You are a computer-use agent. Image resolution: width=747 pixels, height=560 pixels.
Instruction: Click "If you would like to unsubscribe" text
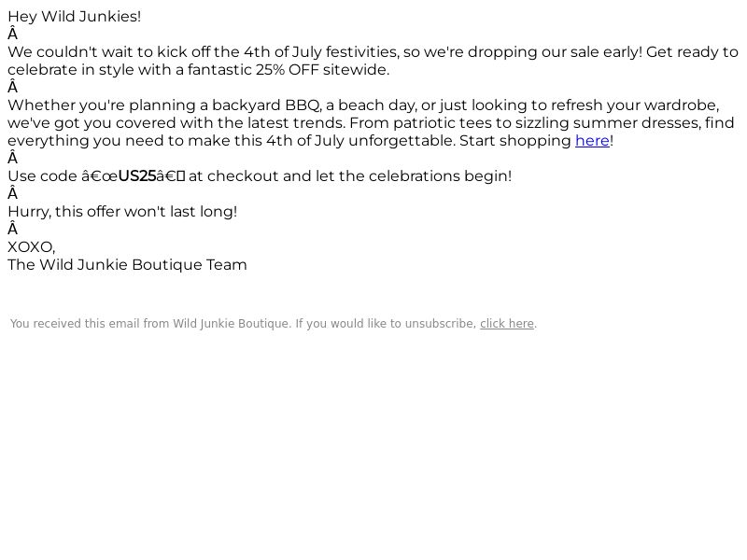pyautogui.click(x=385, y=324)
